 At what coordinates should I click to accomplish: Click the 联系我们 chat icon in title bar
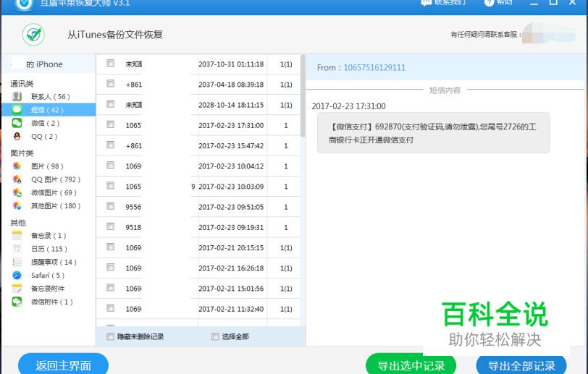point(426,3)
